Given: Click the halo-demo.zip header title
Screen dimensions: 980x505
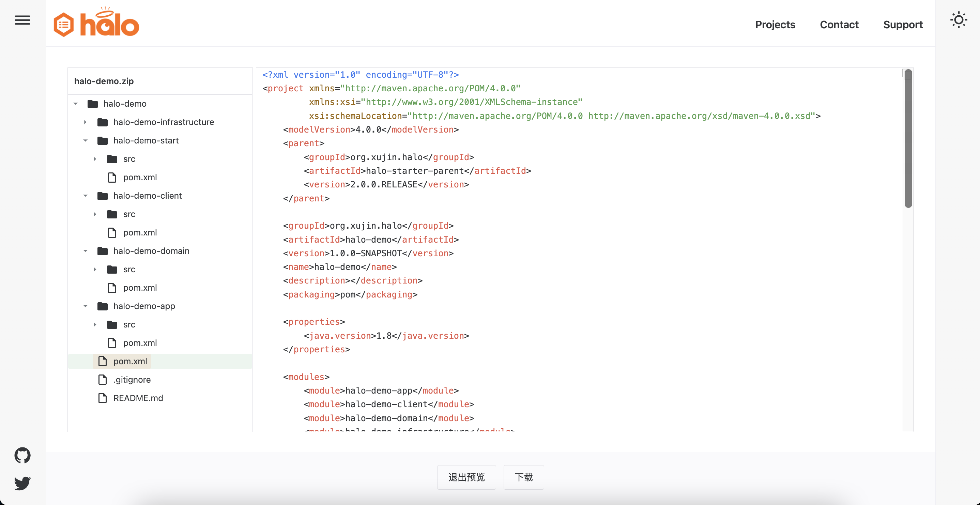Looking at the screenshot, I should coord(104,81).
